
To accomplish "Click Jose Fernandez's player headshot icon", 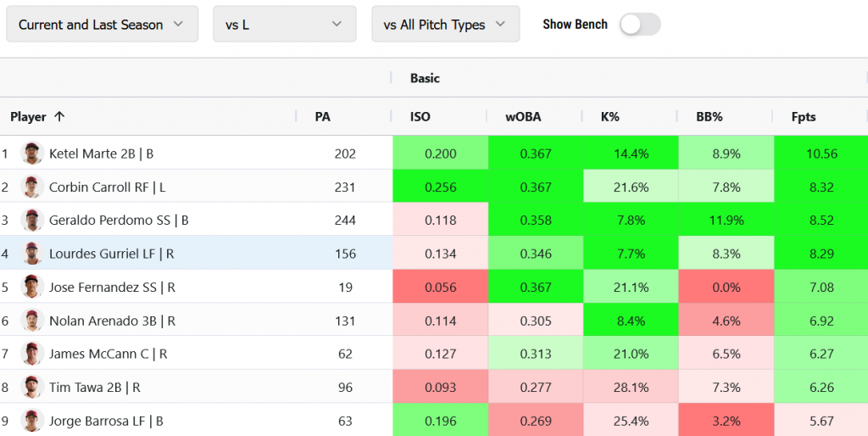I will (32, 288).
